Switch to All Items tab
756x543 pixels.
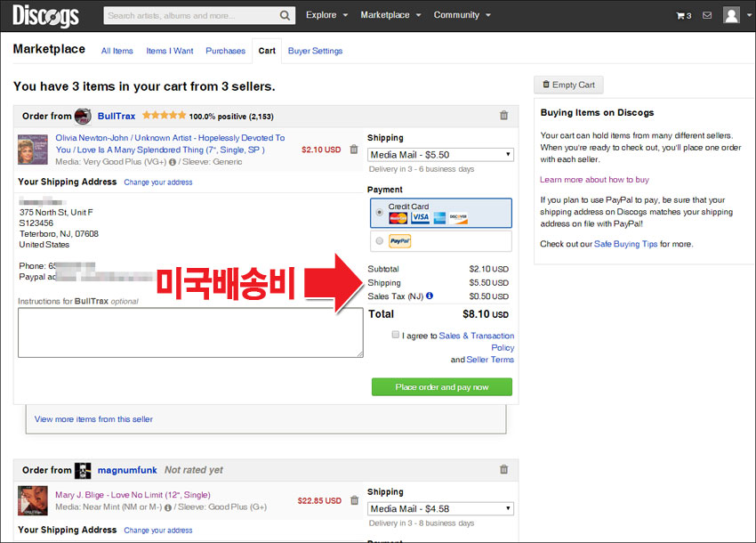click(x=117, y=51)
